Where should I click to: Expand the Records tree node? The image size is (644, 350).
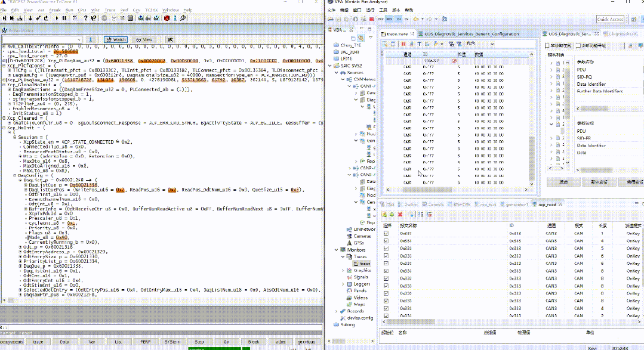pyautogui.click(x=337, y=311)
